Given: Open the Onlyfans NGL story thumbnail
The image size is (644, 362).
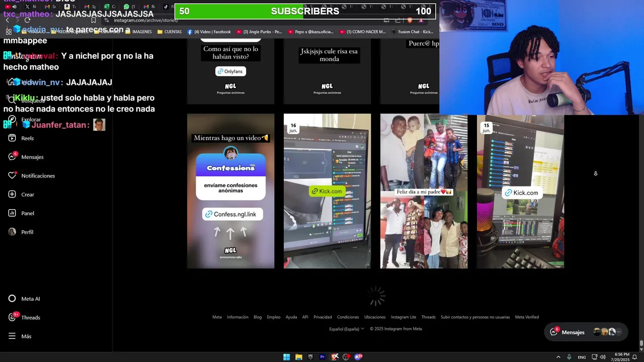Looking at the screenshot, I should (x=230, y=71).
